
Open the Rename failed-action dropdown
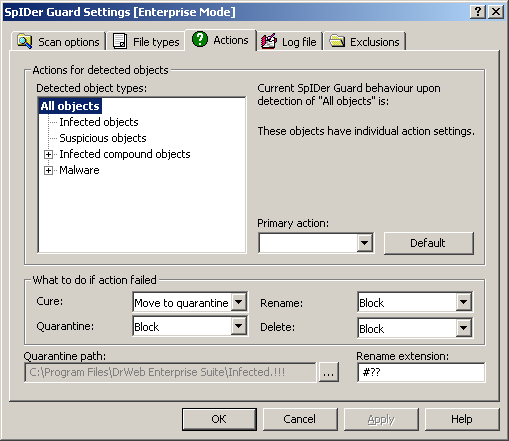click(x=463, y=302)
